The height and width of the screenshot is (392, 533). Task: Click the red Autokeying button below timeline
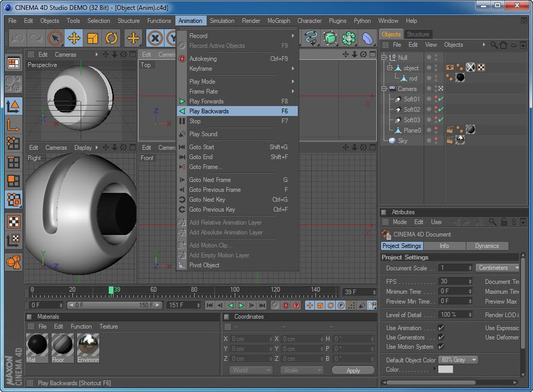coord(286,305)
